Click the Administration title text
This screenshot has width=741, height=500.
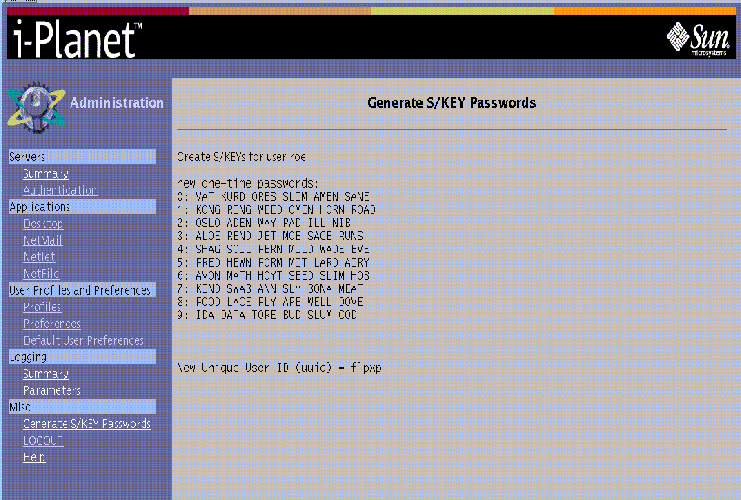click(117, 103)
